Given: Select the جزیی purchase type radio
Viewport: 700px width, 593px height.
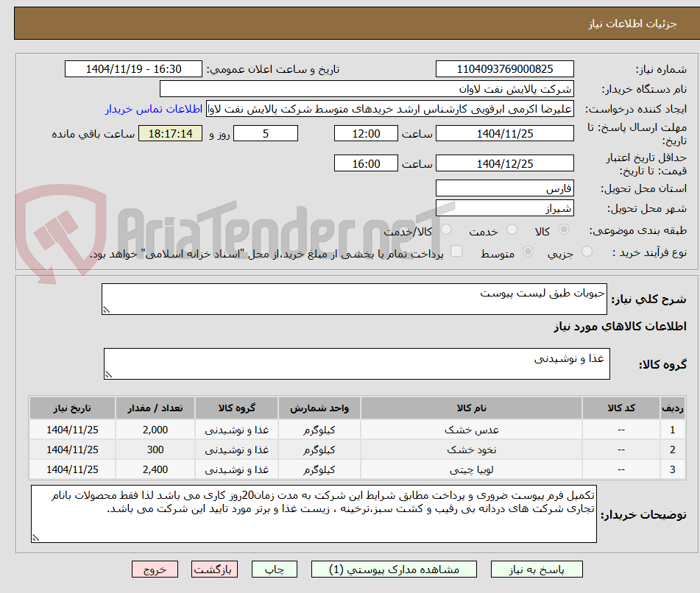Looking at the screenshot, I should (587, 251).
